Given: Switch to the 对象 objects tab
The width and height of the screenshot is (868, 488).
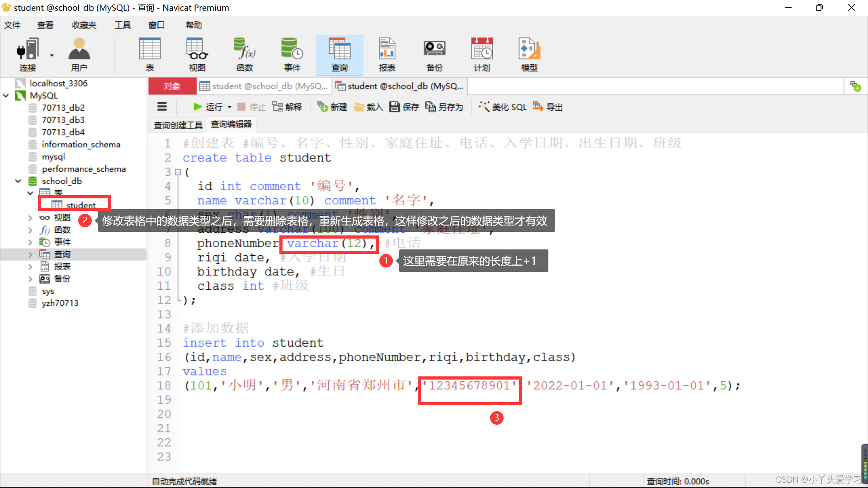Looking at the screenshot, I should pyautogui.click(x=172, y=86).
